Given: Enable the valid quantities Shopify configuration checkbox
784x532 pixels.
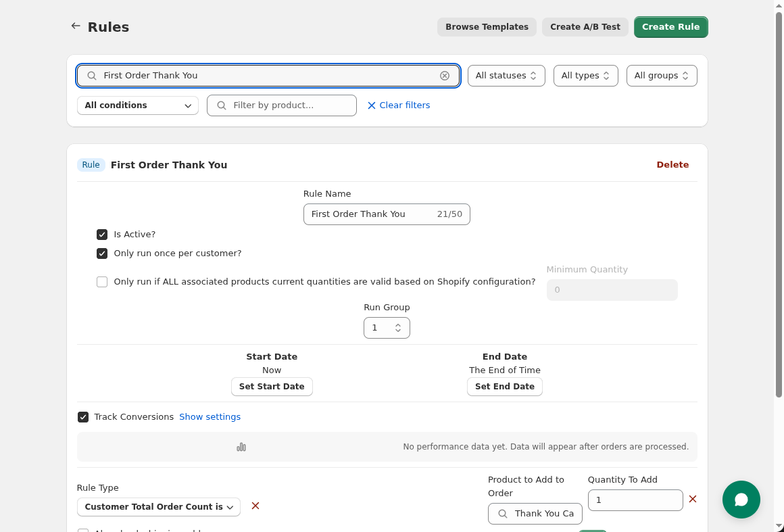Looking at the screenshot, I should 102,282.
